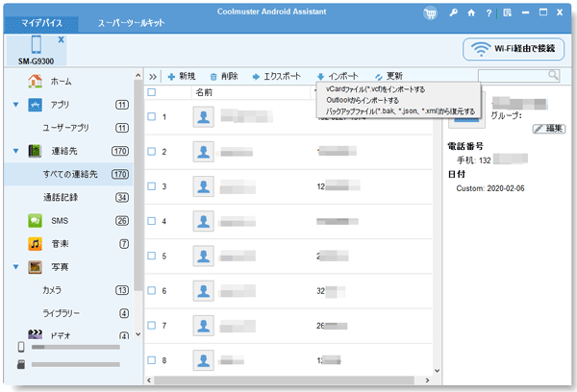Select the SM-G9300 phone device icon

37,44
